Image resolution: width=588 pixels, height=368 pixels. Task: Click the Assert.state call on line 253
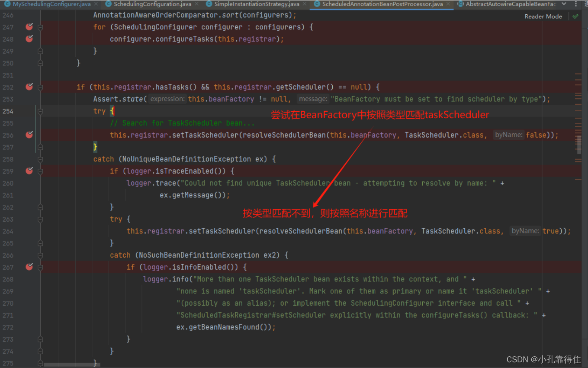[118, 99]
